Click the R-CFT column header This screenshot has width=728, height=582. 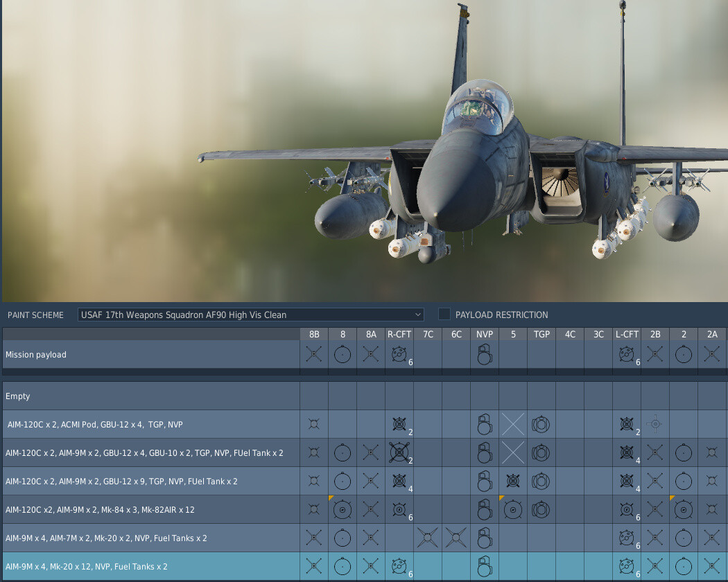(399, 334)
